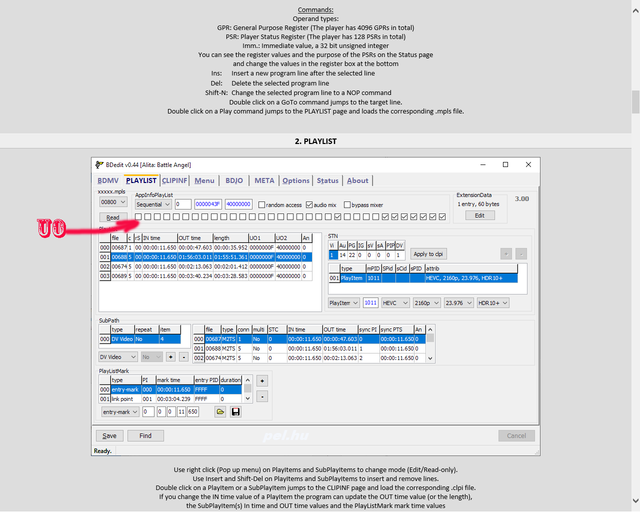Open the Menu tab
The height and width of the screenshot is (512, 640).
[204, 180]
